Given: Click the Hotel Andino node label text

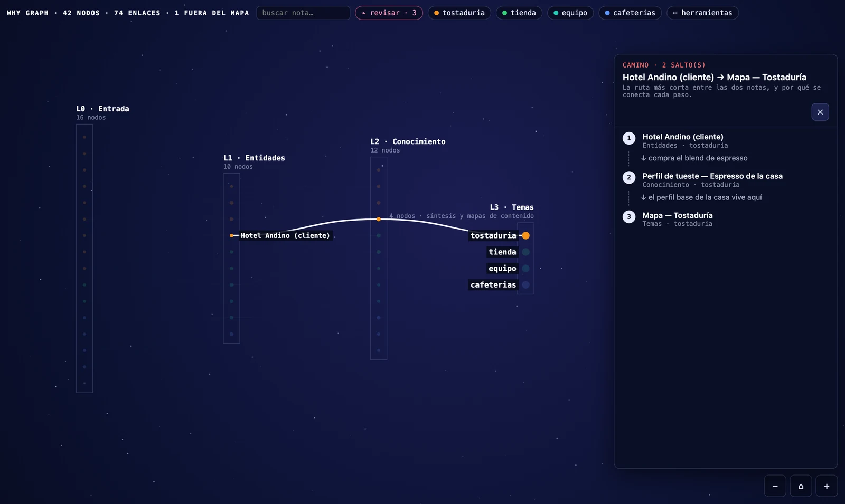Looking at the screenshot, I should (x=285, y=235).
